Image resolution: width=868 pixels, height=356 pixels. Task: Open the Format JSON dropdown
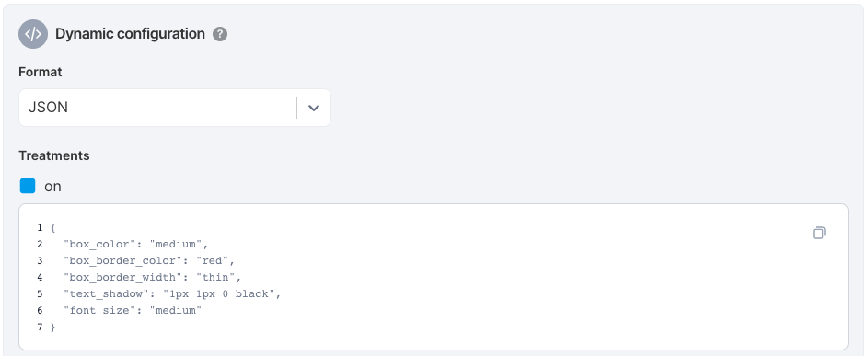point(175,108)
